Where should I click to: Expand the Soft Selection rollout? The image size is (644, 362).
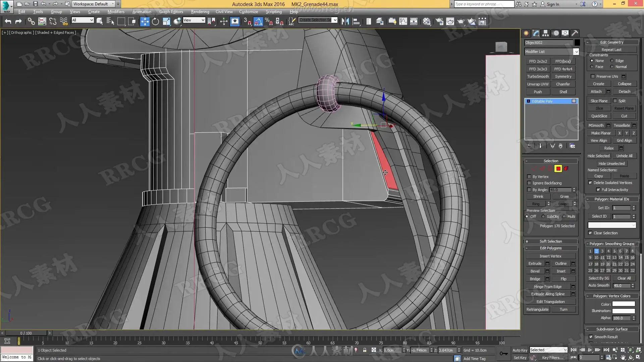pyautogui.click(x=550, y=241)
